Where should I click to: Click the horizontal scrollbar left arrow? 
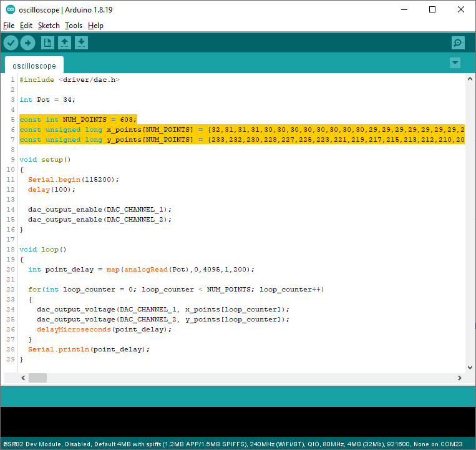click(x=23, y=378)
